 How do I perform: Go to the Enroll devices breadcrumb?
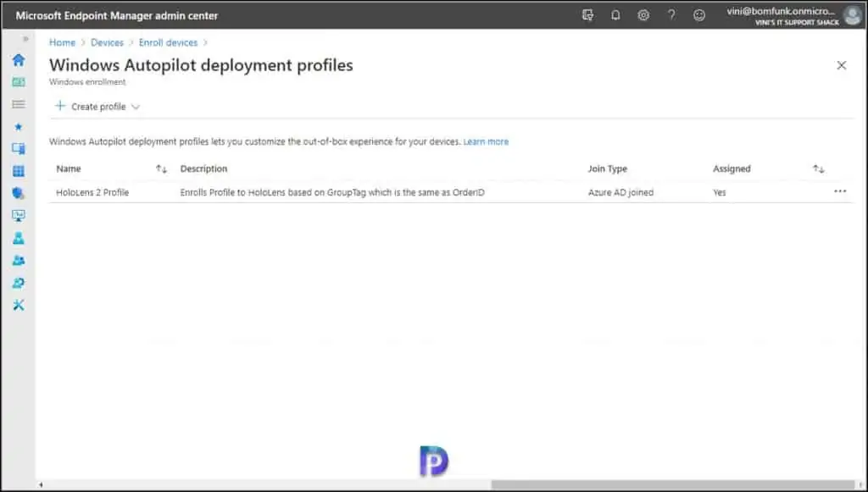(169, 42)
